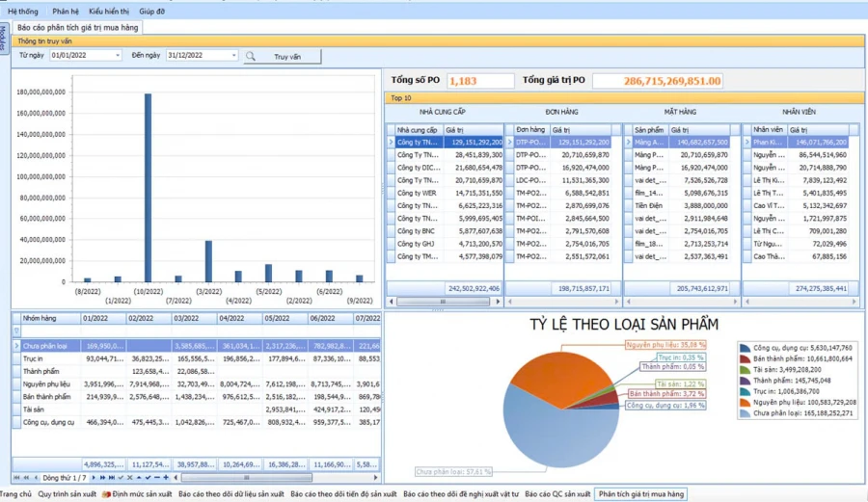Click the Tổng số PO value field
868x502 pixels.
[480, 81]
